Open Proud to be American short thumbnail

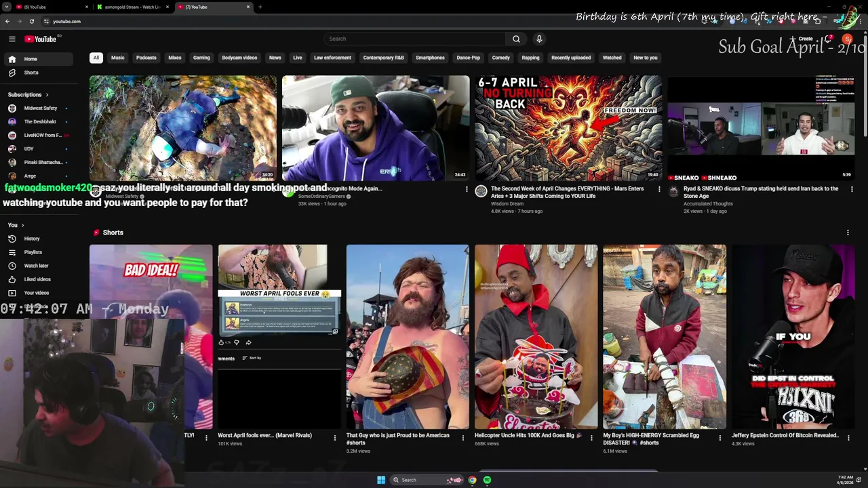408,337
